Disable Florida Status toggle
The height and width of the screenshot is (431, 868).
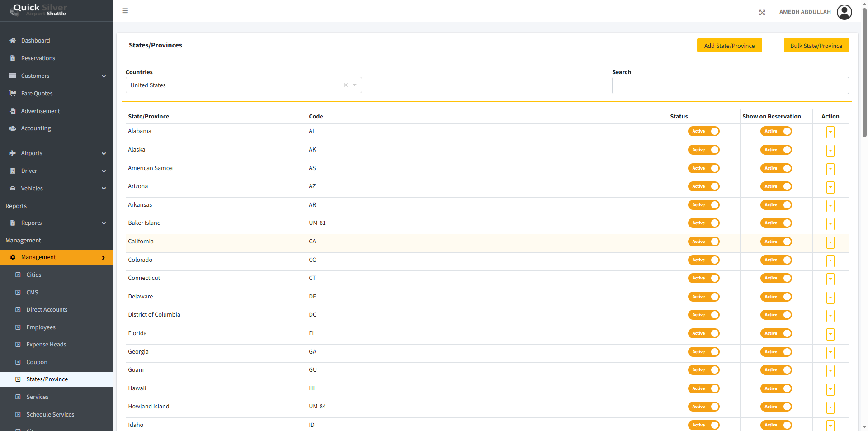[x=703, y=333]
